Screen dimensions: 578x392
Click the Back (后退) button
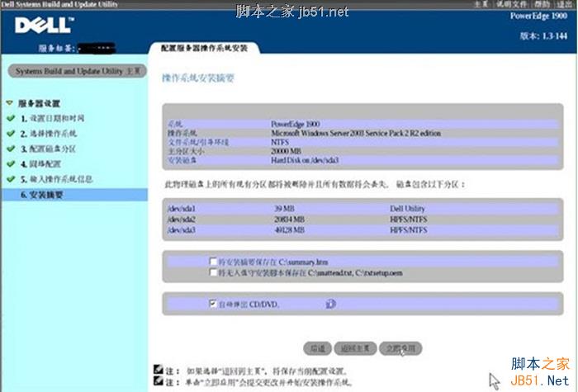(x=317, y=348)
